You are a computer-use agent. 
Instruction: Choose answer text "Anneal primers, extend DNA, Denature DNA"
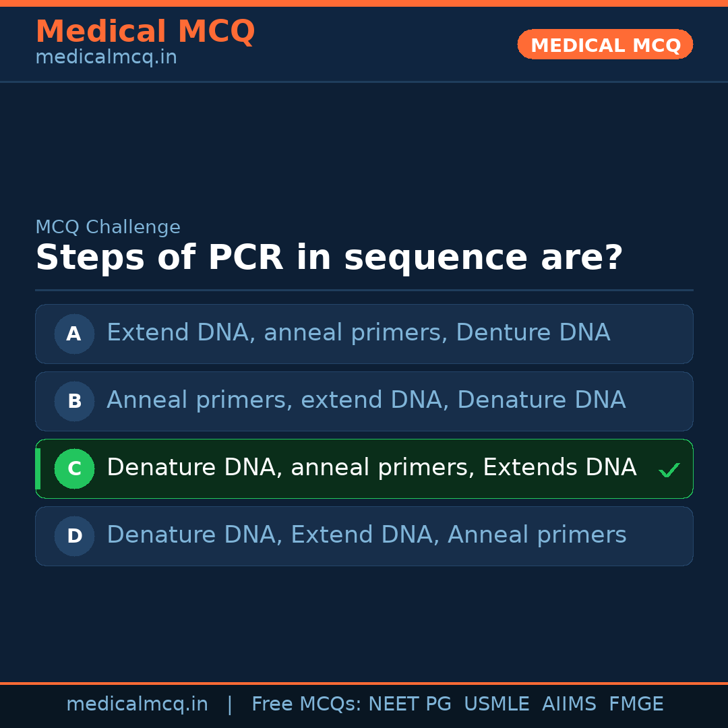365,400
